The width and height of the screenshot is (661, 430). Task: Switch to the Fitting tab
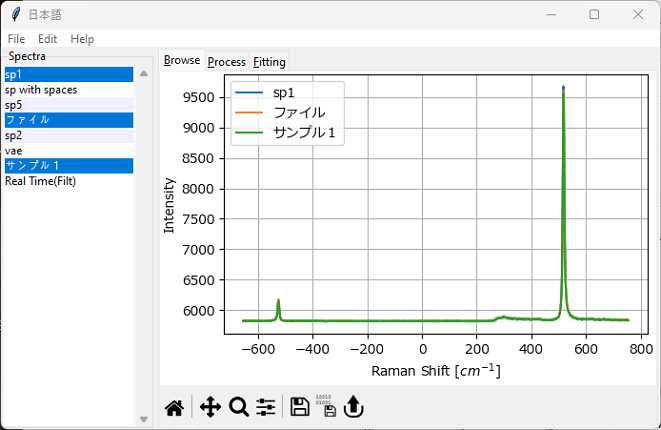[x=269, y=62]
